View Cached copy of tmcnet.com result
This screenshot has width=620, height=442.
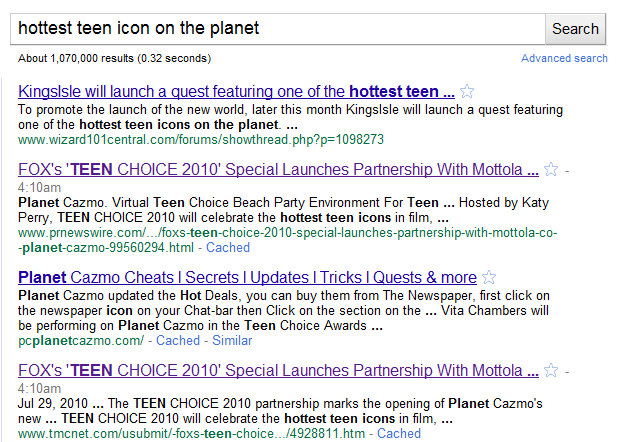coord(399,433)
